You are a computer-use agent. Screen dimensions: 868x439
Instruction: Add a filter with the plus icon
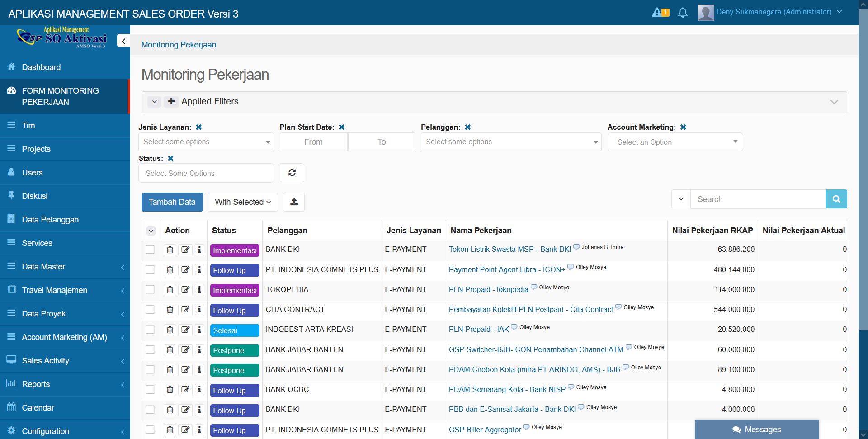click(x=171, y=102)
